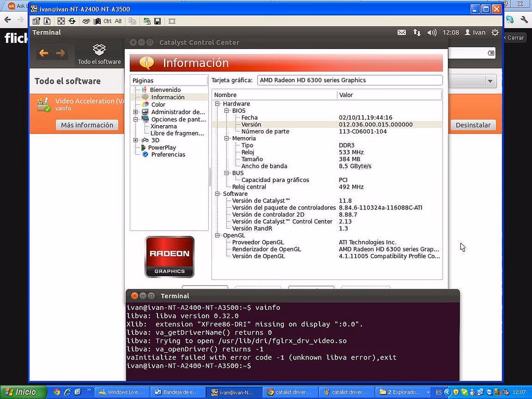Show VNC connection info icon

(47, 21)
